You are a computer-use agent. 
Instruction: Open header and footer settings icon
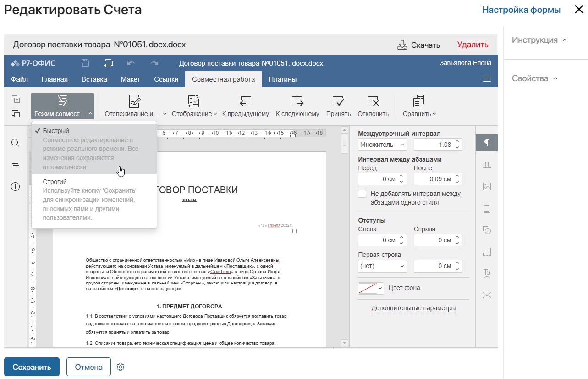(x=487, y=208)
